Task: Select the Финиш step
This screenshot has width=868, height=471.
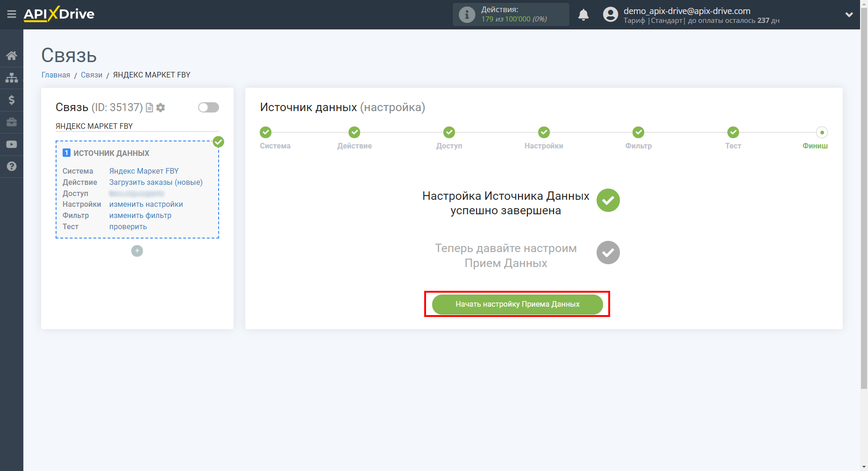Action: click(822, 132)
